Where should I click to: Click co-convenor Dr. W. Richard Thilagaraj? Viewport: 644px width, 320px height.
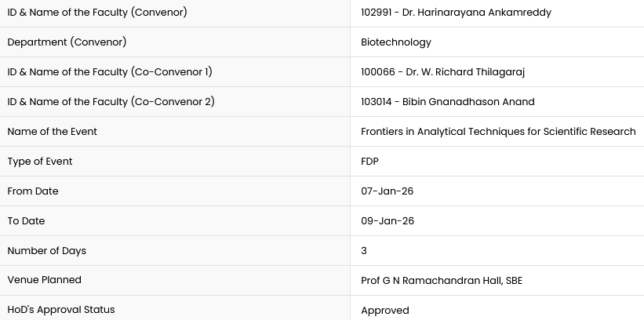point(442,72)
